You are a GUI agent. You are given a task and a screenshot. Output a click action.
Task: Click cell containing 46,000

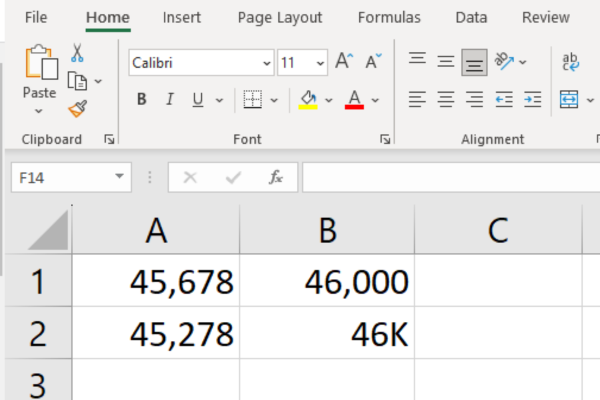point(327,281)
